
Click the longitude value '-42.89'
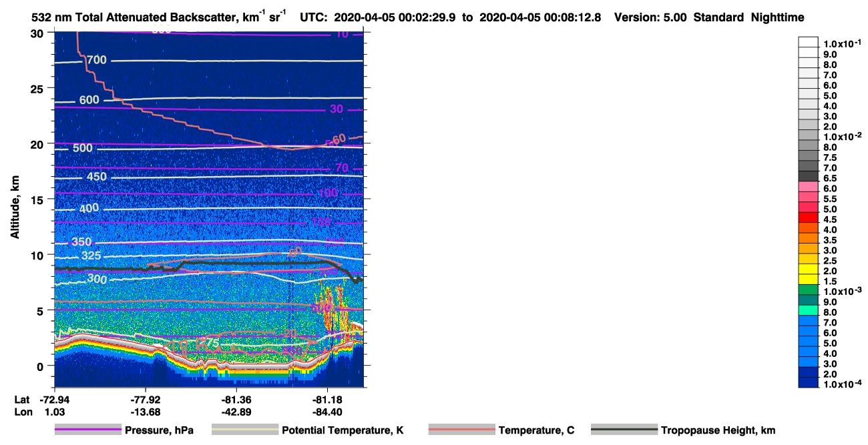[236, 412]
